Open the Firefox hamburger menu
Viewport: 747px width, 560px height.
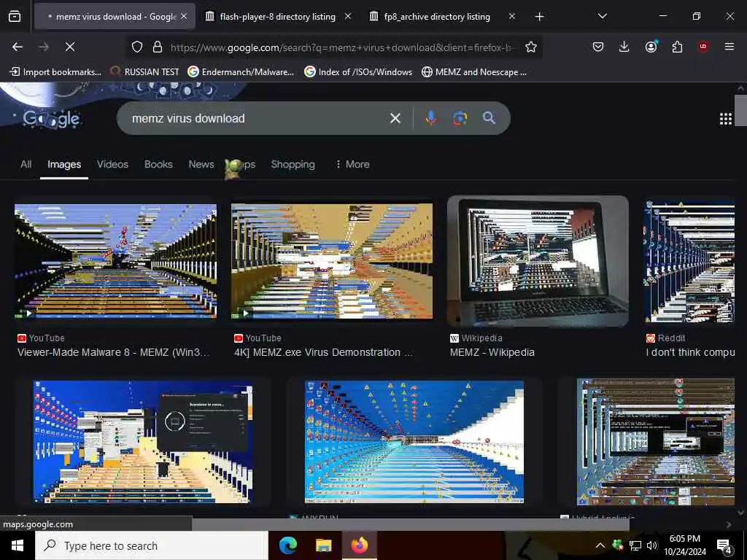click(729, 47)
